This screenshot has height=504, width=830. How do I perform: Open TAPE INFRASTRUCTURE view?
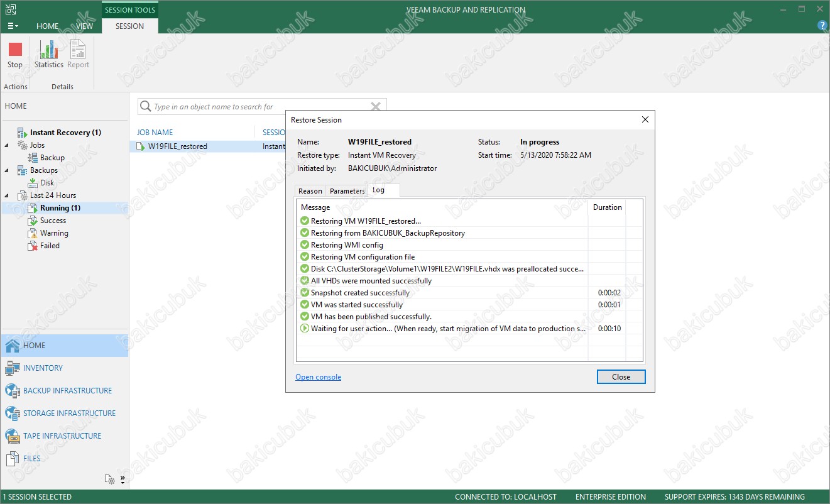pos(65,436)
